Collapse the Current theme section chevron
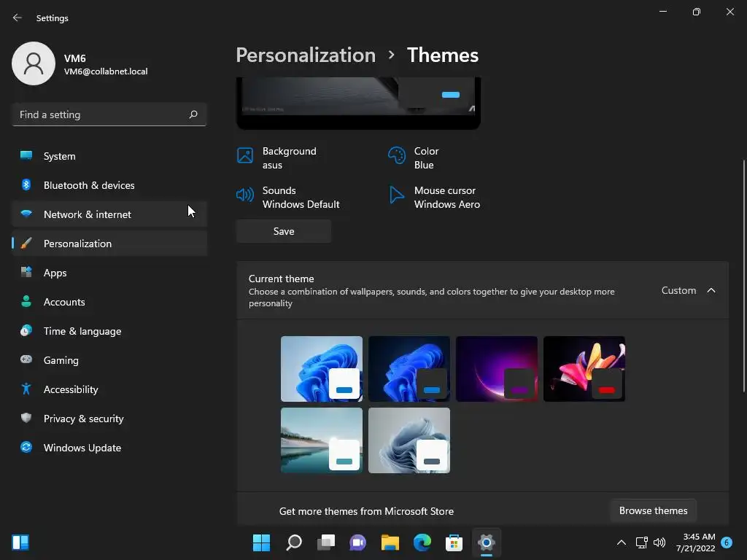The width and height of the screenshot is (747, 560). (x=711, y=290)
